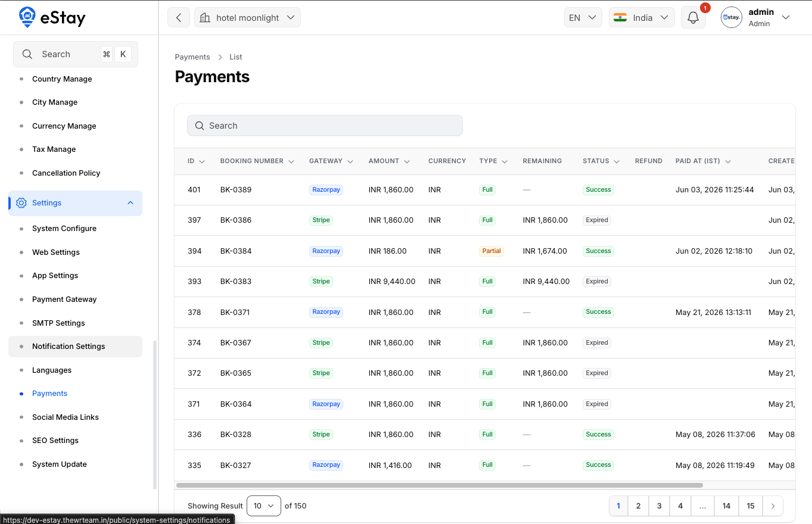Click the table horizontal scrollbar
The width and height of the screenshot is (812, 524).
440,485
